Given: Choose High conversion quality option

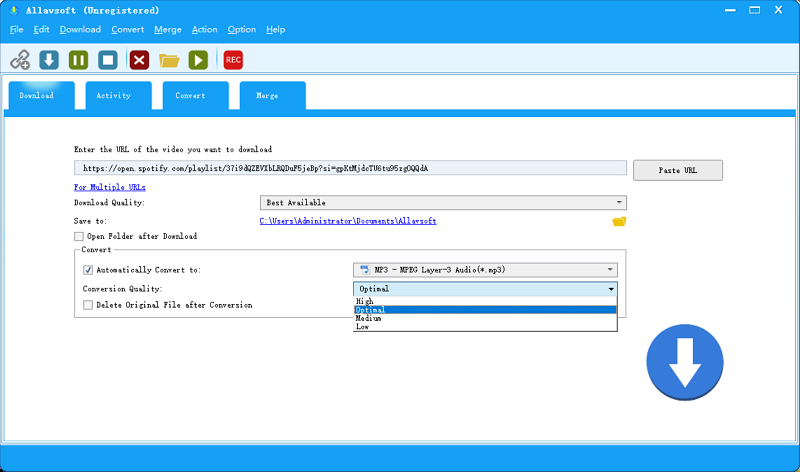Looking at the screenshot, I should click(485, 302).
